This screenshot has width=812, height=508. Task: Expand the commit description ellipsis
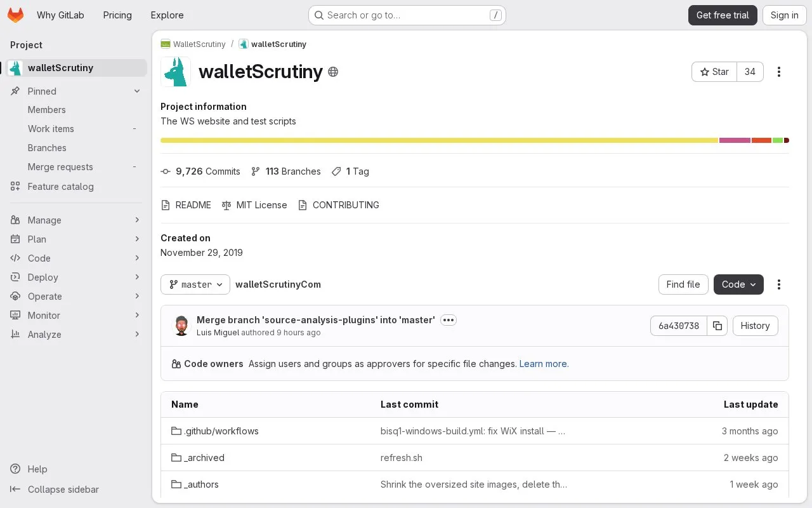click(x=449, y=320)
